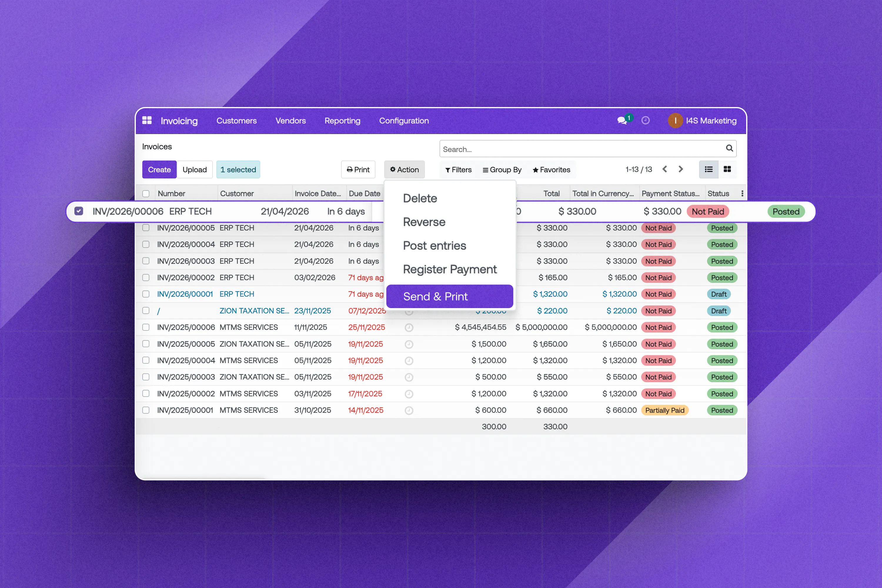Open the Vendors menu
Screen dimensions: 882x588
point(291,121)
